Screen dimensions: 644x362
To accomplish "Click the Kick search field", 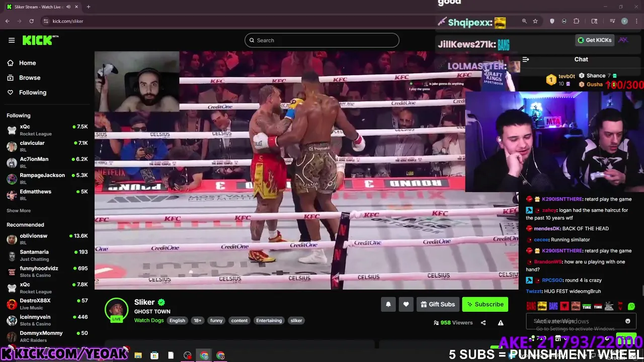I will click(322, 40).
